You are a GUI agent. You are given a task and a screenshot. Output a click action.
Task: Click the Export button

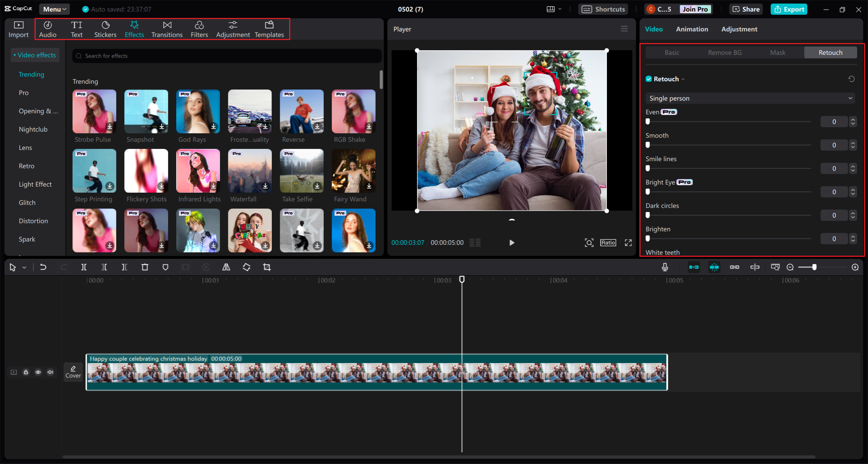789,8
